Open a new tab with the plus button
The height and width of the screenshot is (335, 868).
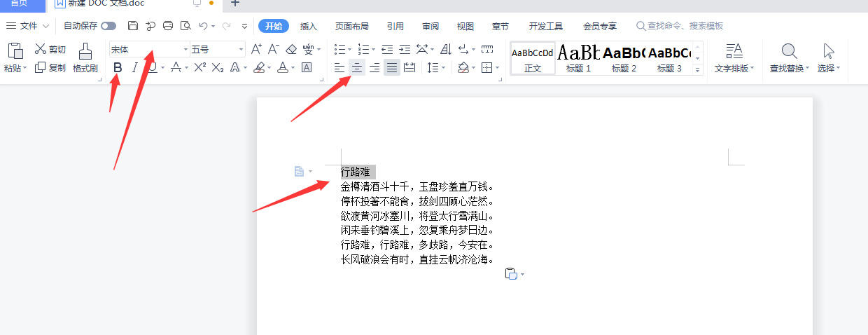pos(234,4)
